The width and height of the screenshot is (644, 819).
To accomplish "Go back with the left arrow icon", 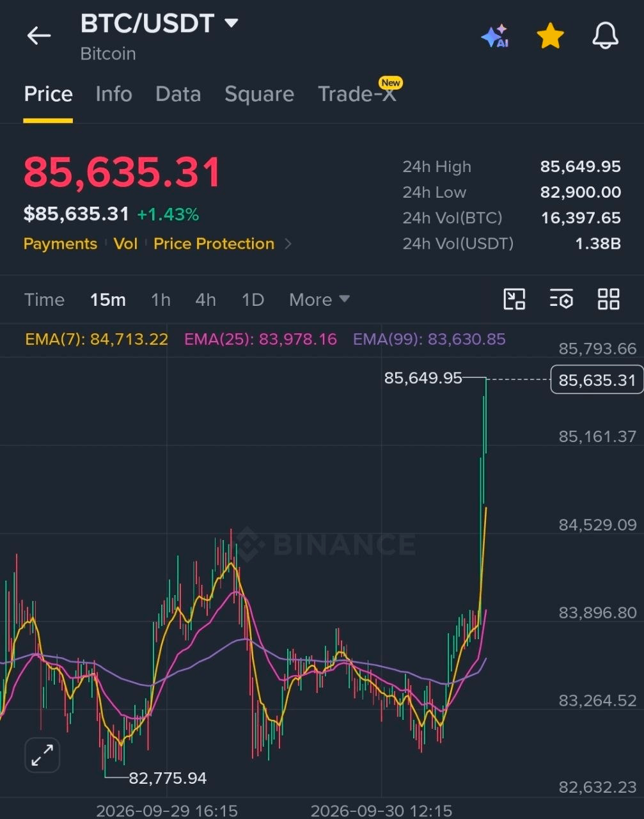I will pos(38,36).
